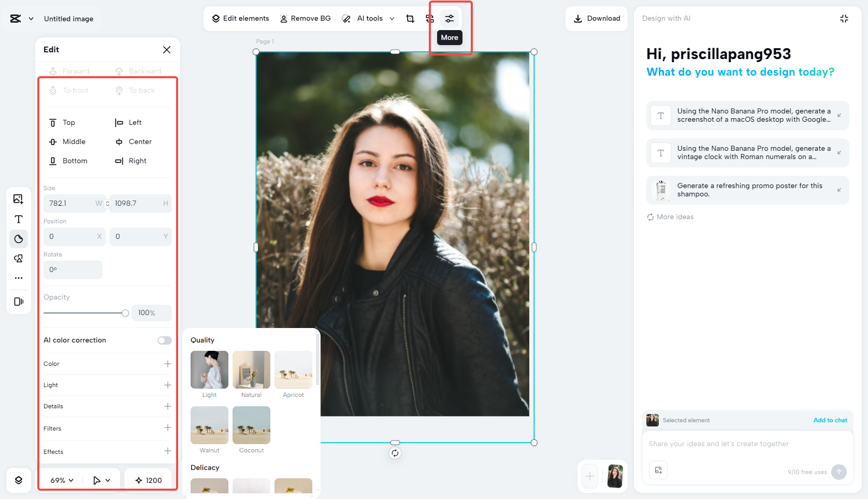Align image to Center horizontally
Image resolution: width=868 pixels, height=499 pixels.
(134, 142)
